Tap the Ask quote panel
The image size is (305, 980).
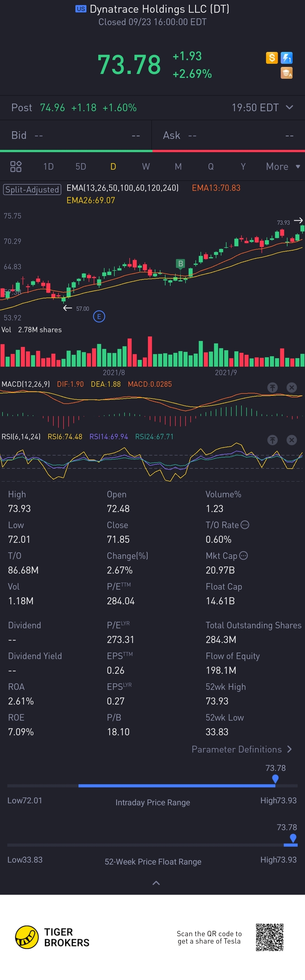[x=228, y=135]
